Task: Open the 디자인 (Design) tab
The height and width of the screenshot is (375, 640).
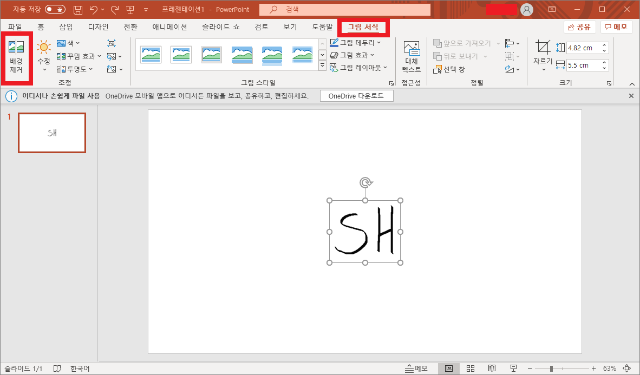Action: pyautogui.click(x=98, y=27)
